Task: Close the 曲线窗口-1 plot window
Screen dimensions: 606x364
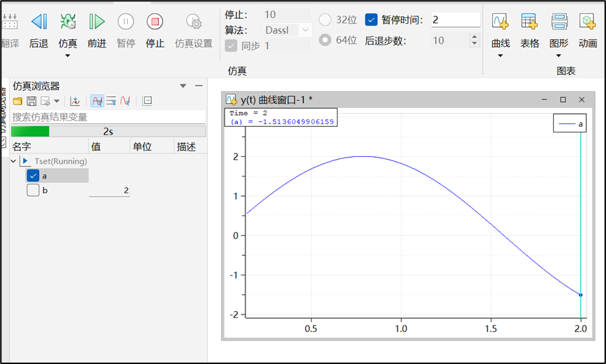Action: click(582, 100)
